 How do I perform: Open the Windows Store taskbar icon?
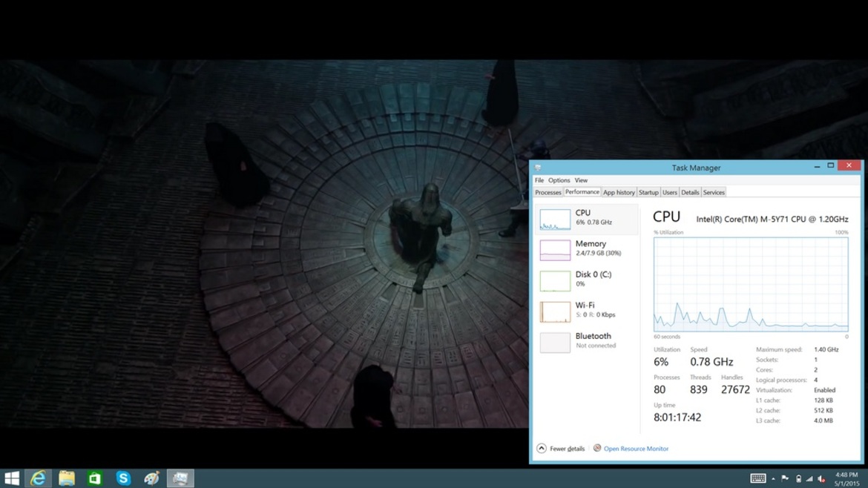point(95,478)
